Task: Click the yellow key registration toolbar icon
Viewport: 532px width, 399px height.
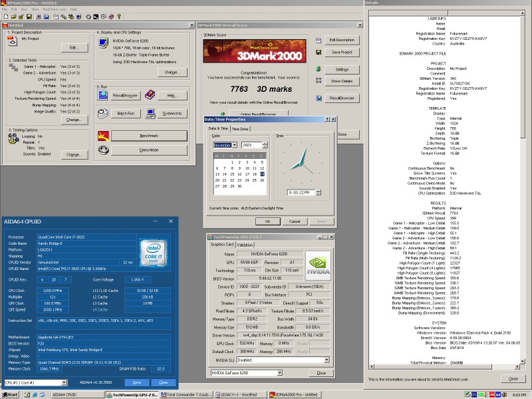Action: [x=119, y=16]
